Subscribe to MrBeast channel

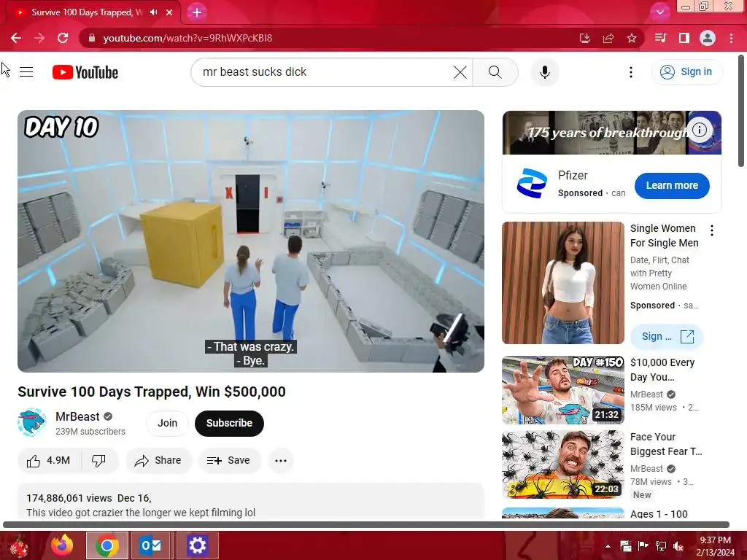point(229,424)
